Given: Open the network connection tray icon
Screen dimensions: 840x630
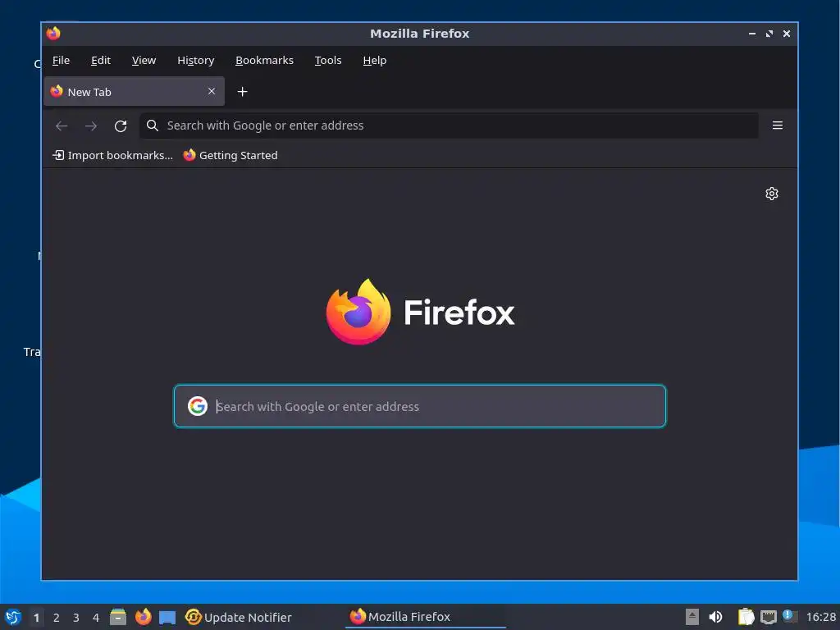Looking at the screenshot, I should click(x=768, y=617).
